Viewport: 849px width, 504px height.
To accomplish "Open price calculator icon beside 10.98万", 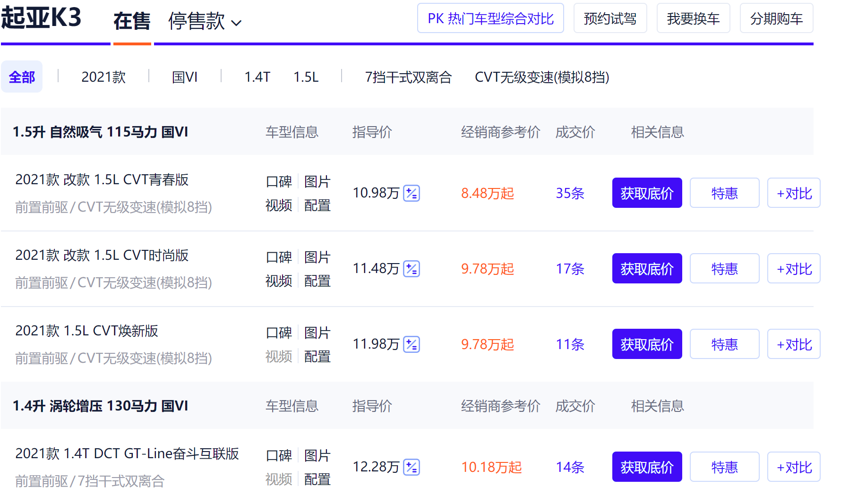I will coord(412,193).
